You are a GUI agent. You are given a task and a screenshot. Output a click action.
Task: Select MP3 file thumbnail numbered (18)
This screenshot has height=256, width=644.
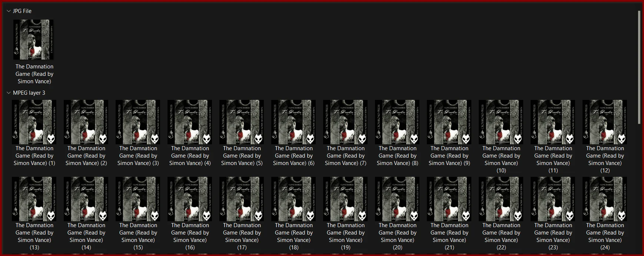tap(293, 199)
